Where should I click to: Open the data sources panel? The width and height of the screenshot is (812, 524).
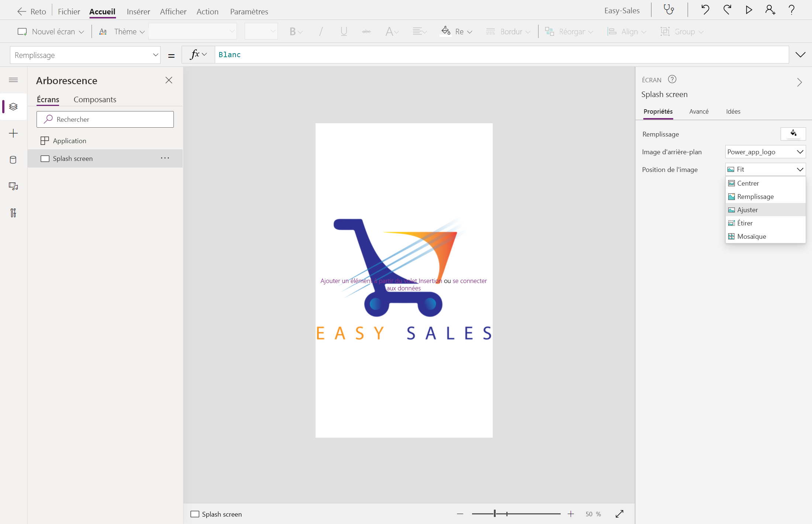(x=13, y=160)
